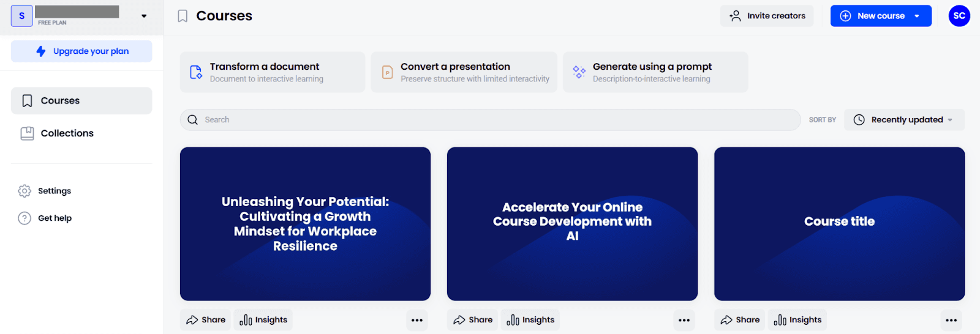Screen dimensions: 980x334
Task: Open Settings via the gear icon
Action: 24,191
